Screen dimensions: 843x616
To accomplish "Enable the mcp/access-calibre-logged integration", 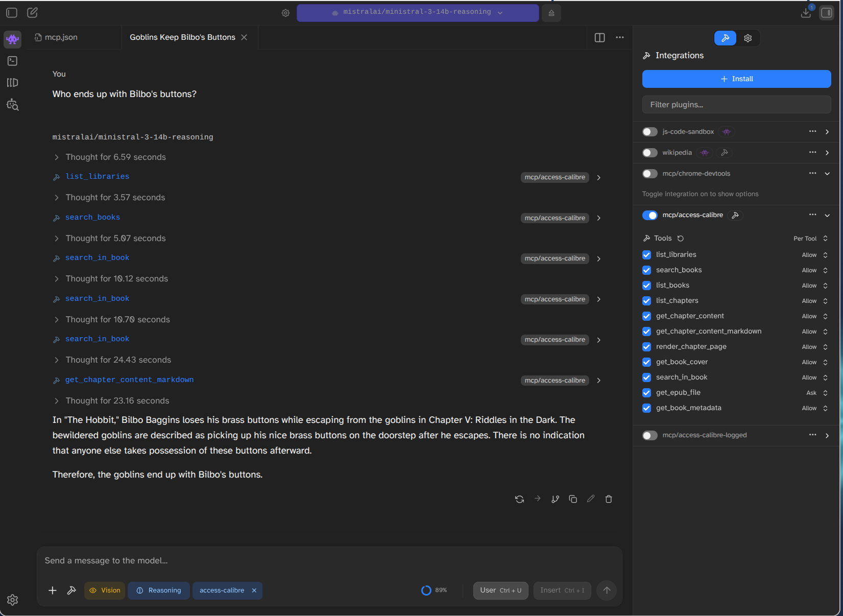I will (x=649, y=435).
